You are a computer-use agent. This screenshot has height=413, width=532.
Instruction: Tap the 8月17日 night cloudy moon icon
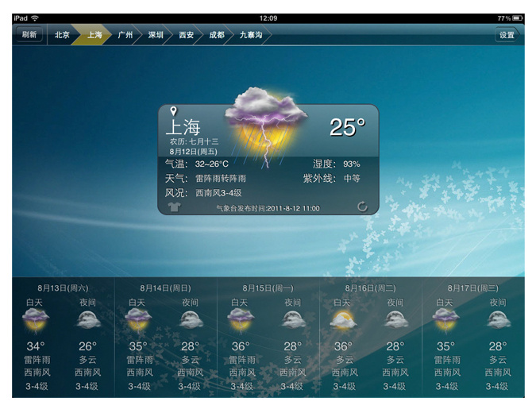coord(499,320)
